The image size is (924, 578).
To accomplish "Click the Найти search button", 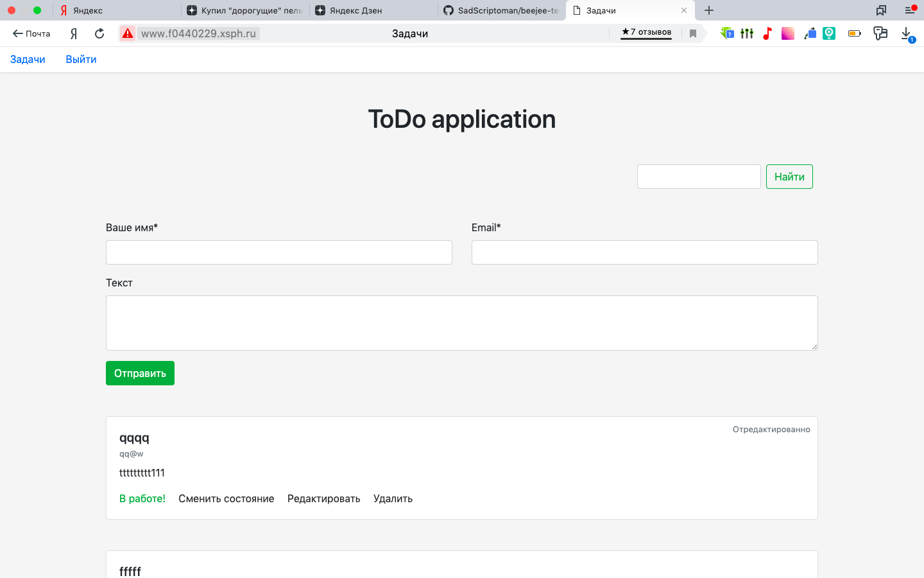I will (789, 177).
